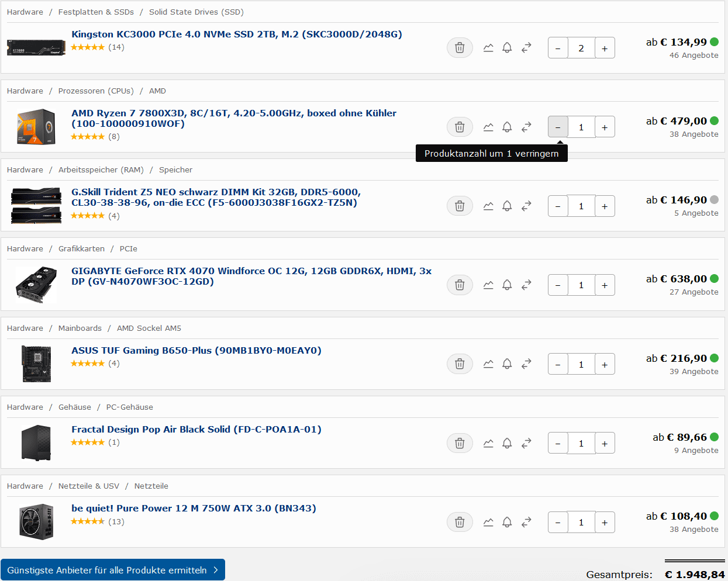Screen dimensions: 728x581
Task: Click be quiet! Pure Power quantity field
Action: click(581, 522)
